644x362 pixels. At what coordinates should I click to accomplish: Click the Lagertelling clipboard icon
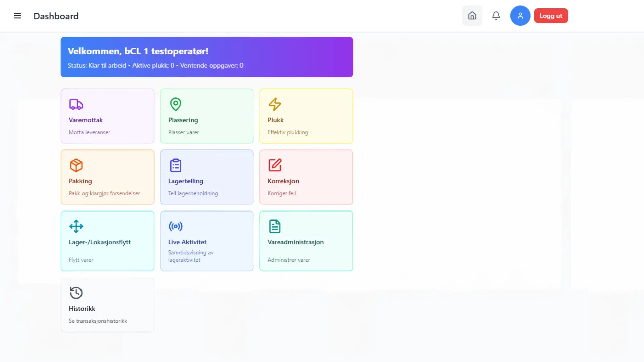(175, 165)
